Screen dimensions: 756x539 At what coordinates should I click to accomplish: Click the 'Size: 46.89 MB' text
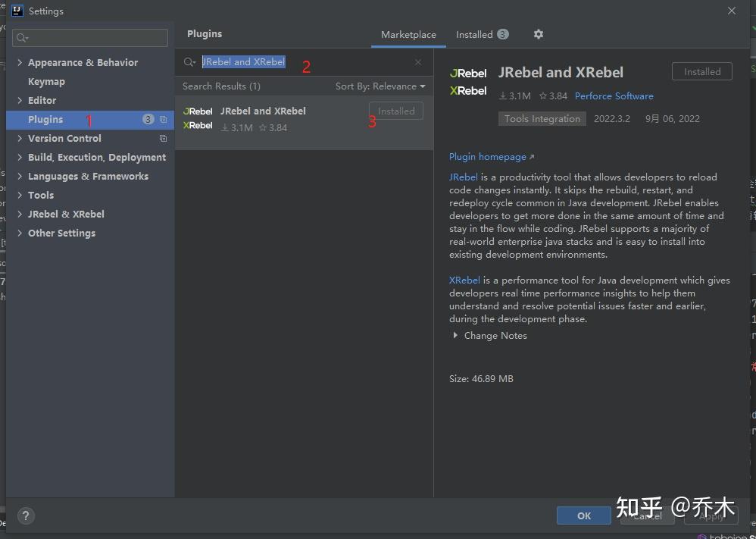click(x=481, y=379)
